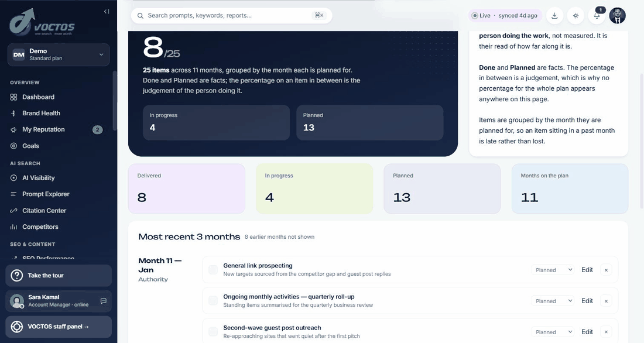Collapse the sidebar with the arrow icon
644x343 pixels.
(x=107, y=12)
